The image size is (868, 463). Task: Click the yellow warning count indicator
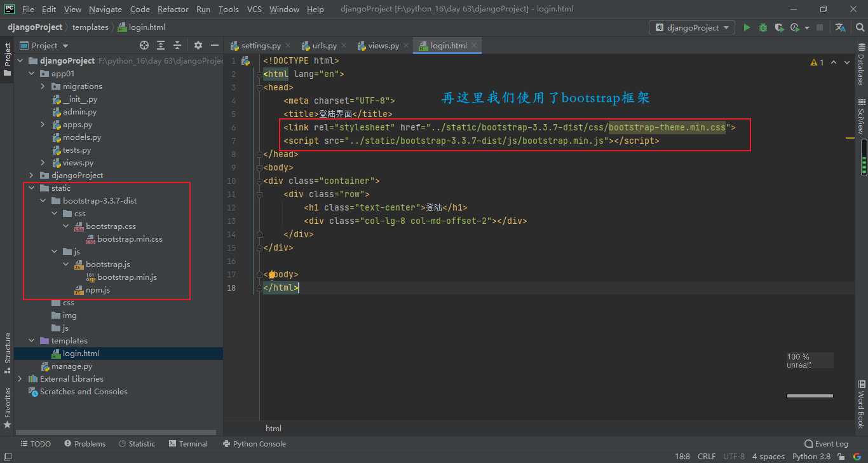(817, 62)
